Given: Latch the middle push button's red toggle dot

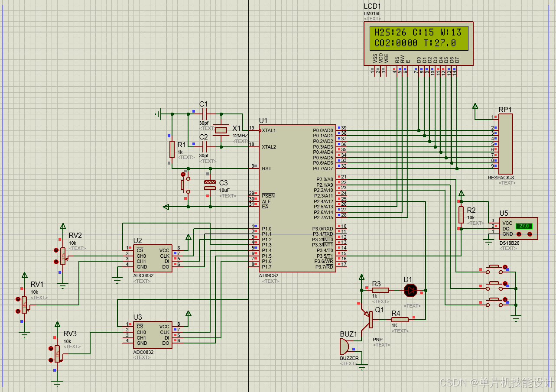Looking at the screenshot, I should pos(505,283).
